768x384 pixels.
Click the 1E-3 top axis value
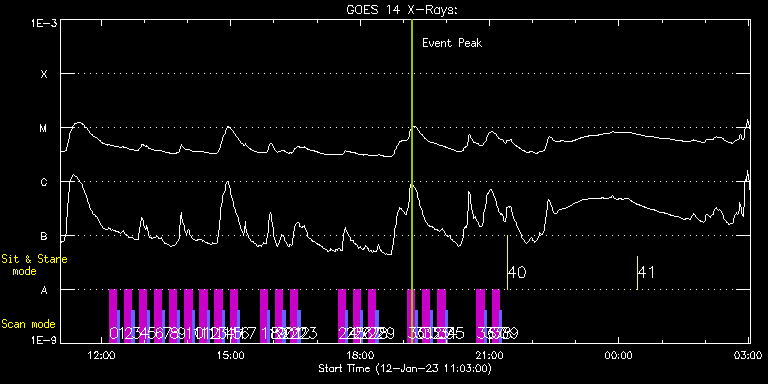tap(44, 22)
